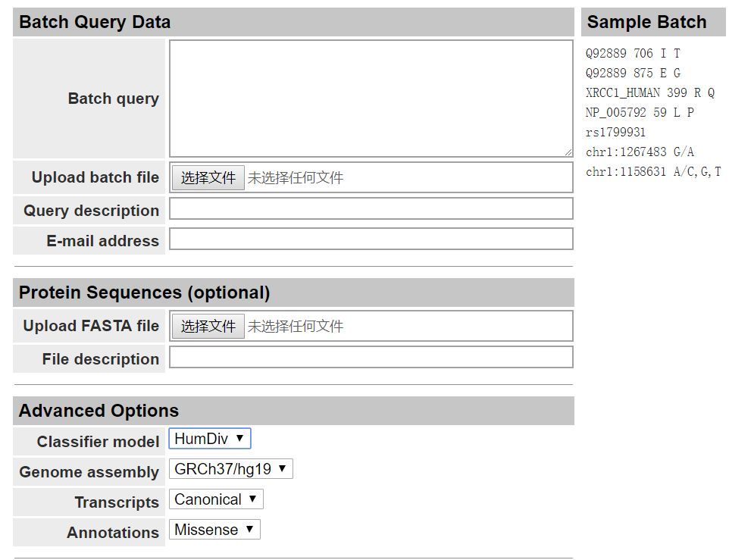Click sample entry chr1:1267483 G/A
The width and height of the screenshot is (729, 560).
(x=640, y=152)
